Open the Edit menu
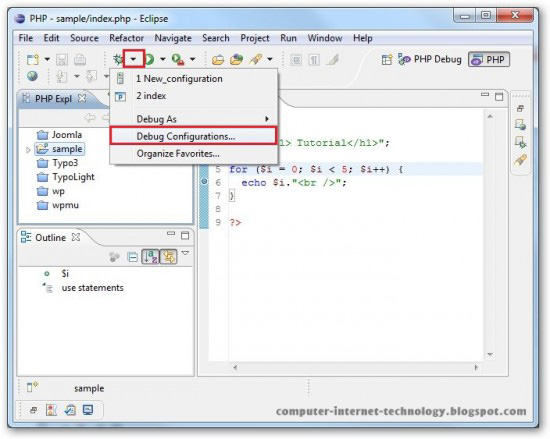 coord(51,38)
